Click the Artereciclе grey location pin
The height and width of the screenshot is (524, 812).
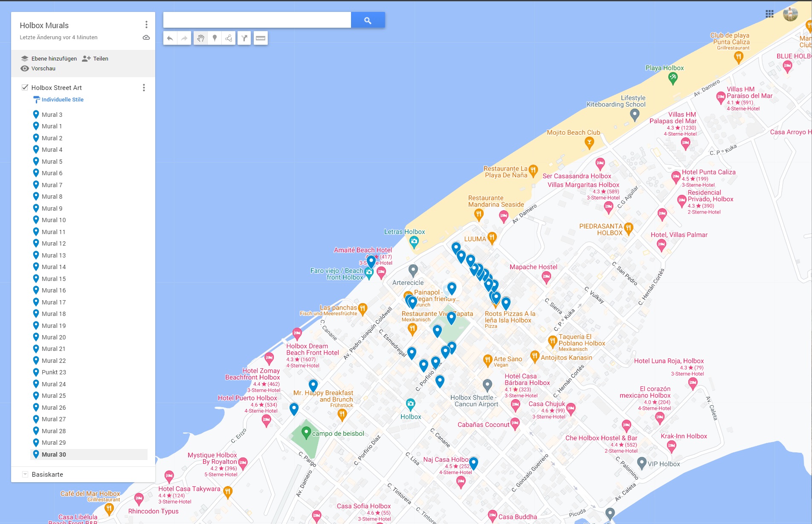[413, 270]
